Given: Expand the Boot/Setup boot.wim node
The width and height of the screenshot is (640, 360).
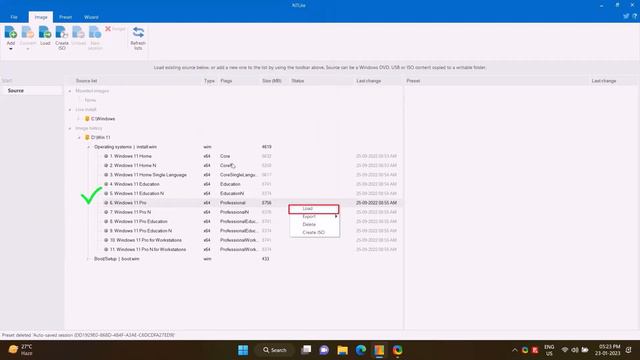Looking at the screenshot, I should (x=89, y=259).
